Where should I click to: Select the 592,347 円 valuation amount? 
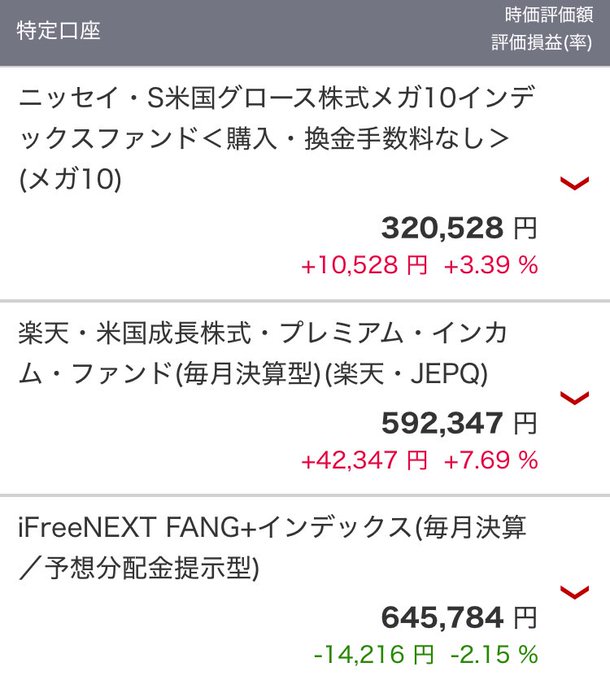pos(458,423)
